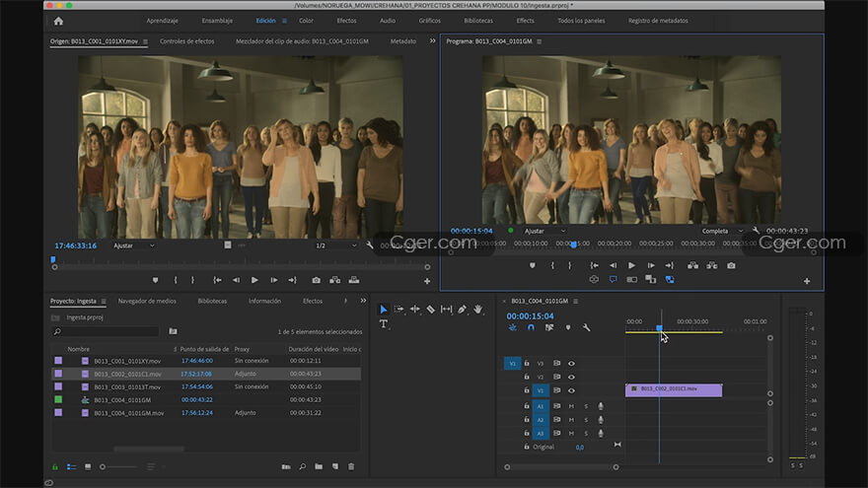The height and width of the screenshot is (488, 868).
Task: Switch Project panel to List view
Action: click(71, 467)
